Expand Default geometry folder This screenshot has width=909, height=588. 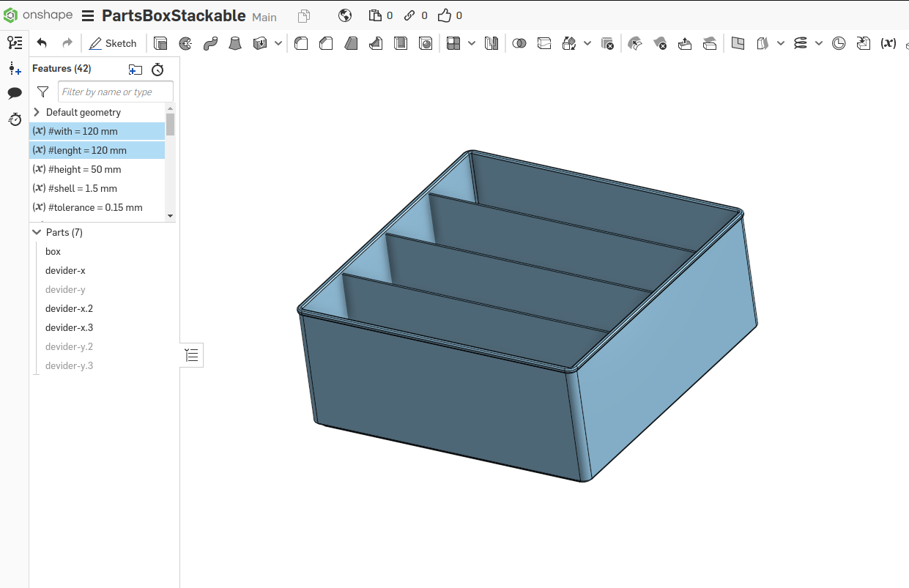click(x=37, y=112)
